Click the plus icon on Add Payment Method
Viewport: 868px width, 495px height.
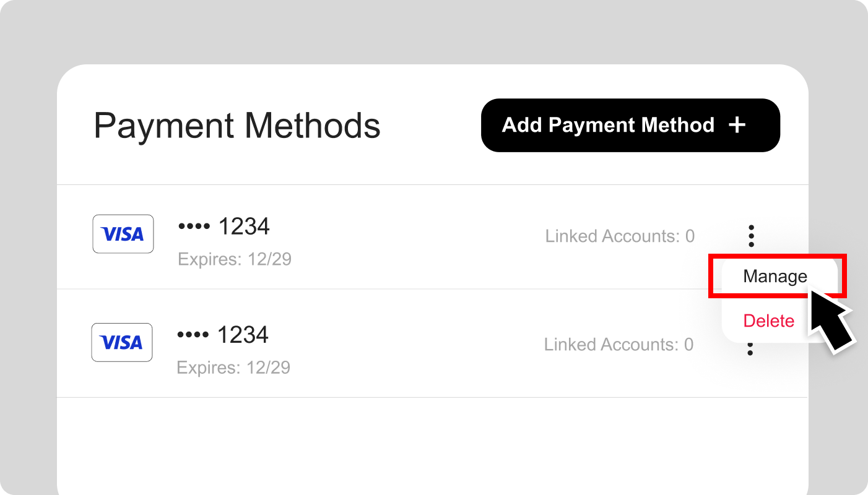point(737,125)
